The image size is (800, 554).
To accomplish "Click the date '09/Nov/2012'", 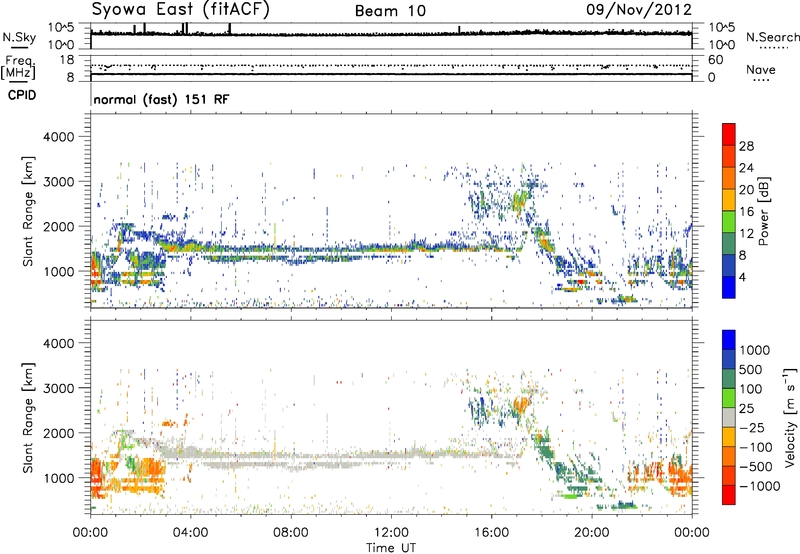I will point(639,10).
